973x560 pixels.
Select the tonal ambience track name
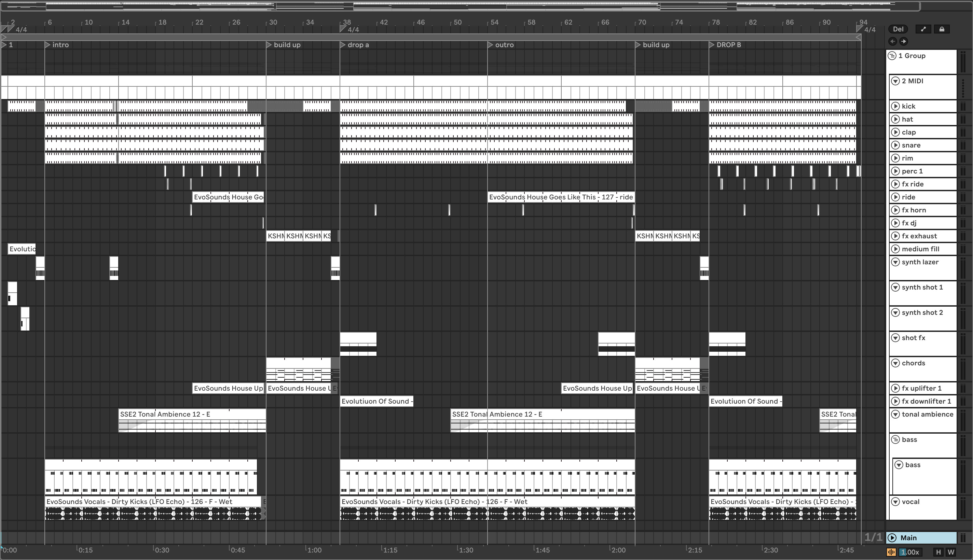[927, 415]
